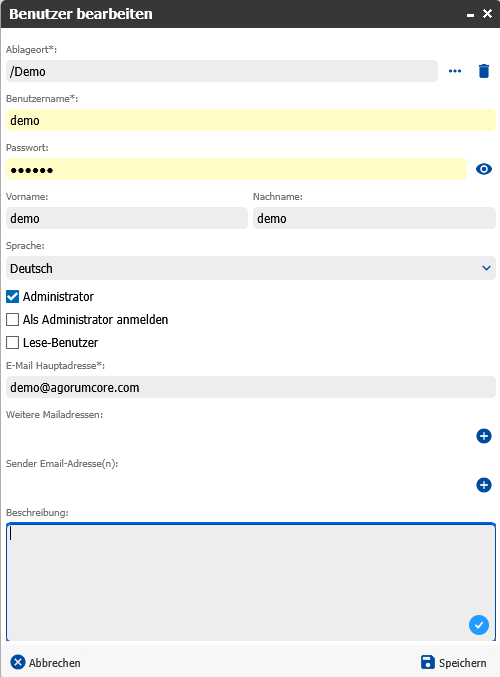Focus the Benutzername field
Viewport: 500px width, 677px height.
click(251, 120)
